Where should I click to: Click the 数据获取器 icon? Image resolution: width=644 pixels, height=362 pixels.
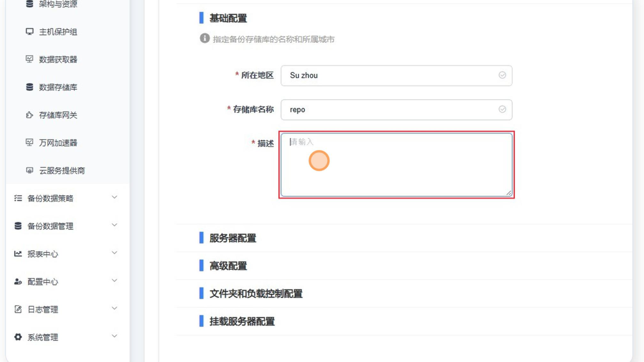tap(30, 59)
